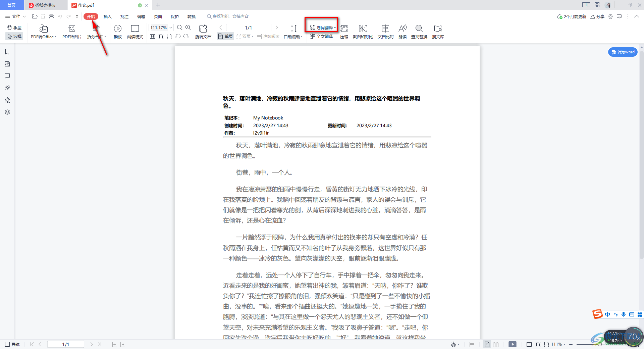The image size is (644, 349).
Task: Switch to the 插入 ribbon tab
Action: click(x=107, y=16)
